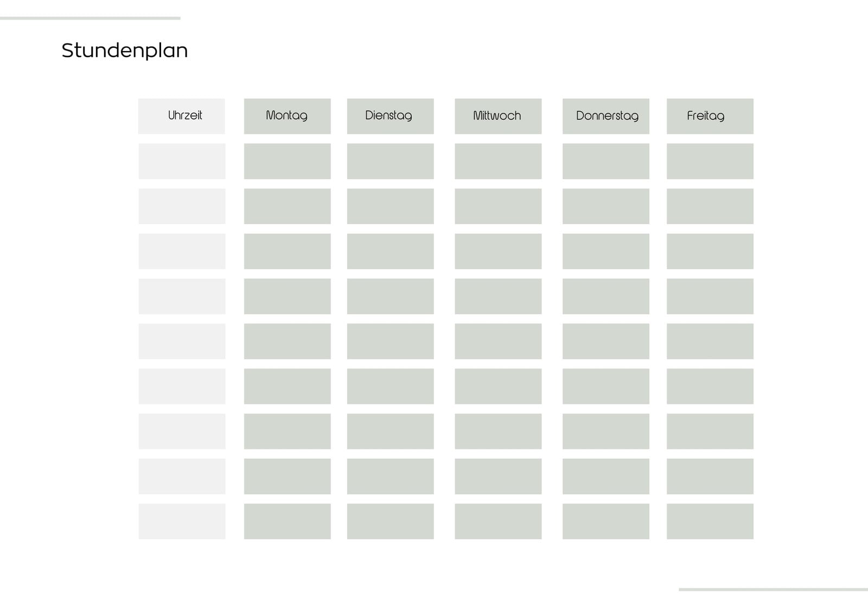This screenshot has height=614, width=868.
Task: Click first empty cell under Dienstag
Action: click(391, 161)
